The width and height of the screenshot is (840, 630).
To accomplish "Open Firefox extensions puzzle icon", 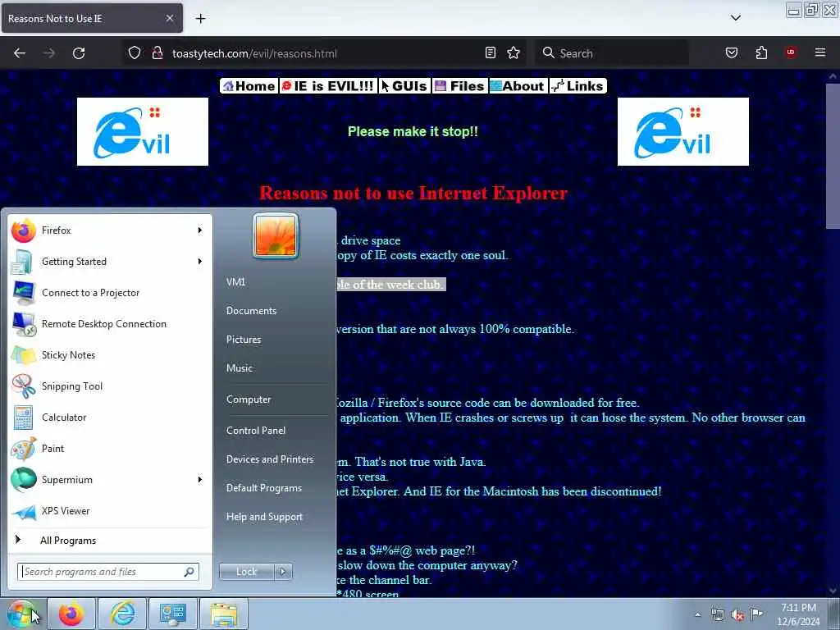I will click(x=761, y=52).
